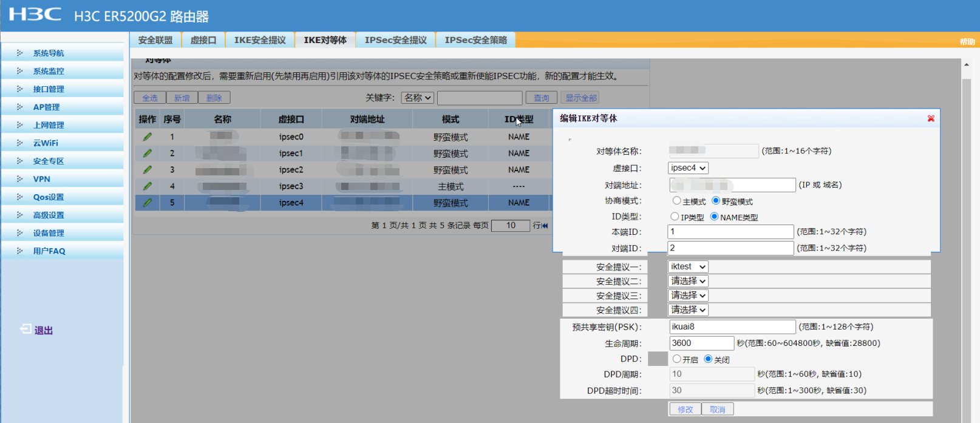Open the 安全提议三 dropdown
This screenshot has height=423, width=980.
coord(688,296)
